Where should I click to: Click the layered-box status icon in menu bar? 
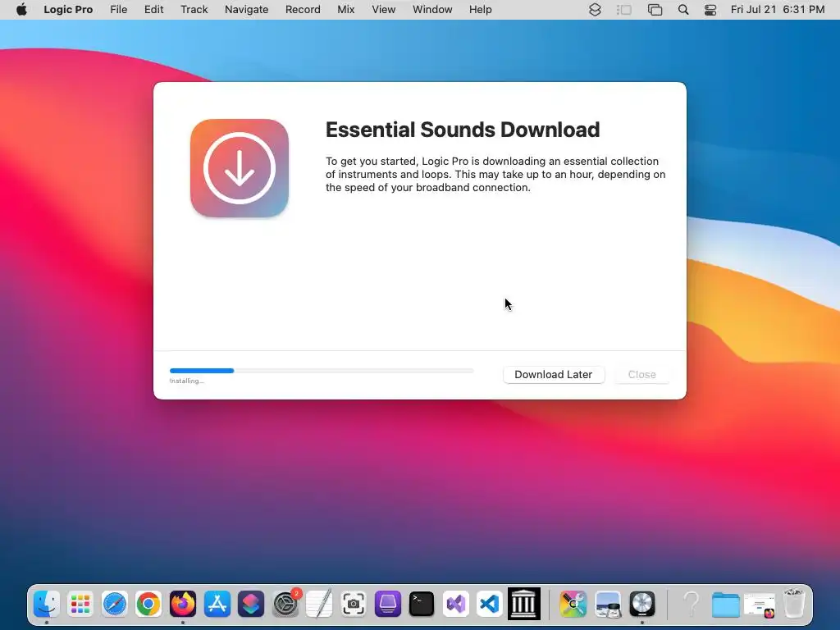point(595,10)
